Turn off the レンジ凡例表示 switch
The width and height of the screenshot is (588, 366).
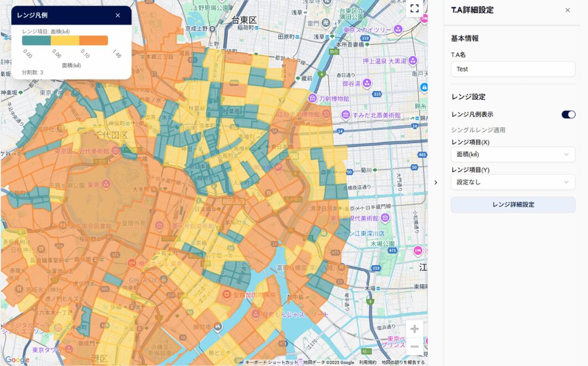[568, 114]
